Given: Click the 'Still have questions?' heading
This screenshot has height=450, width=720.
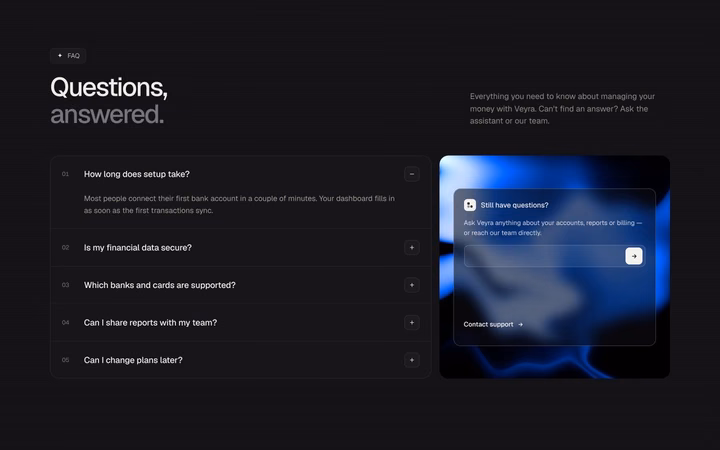Looking at the screenshot, I should pos(514,205).
